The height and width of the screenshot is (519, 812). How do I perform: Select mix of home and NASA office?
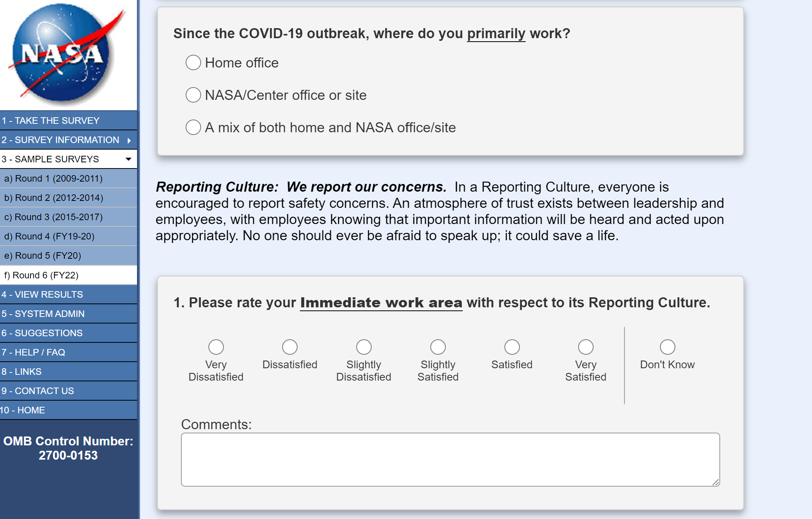[193, 127]
